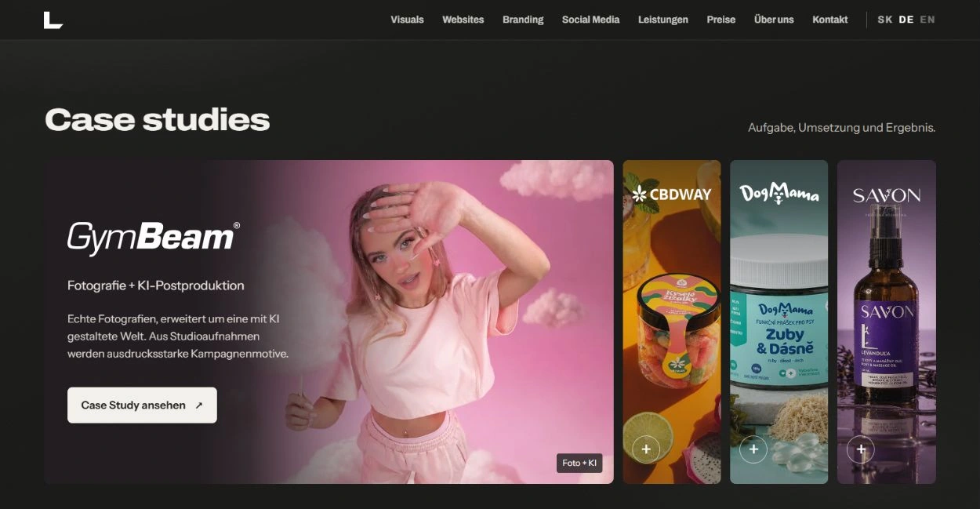The width and height of the screenshot is (980, 509).
Task: Click the Foto + KI tag
Action: (579, 463)
